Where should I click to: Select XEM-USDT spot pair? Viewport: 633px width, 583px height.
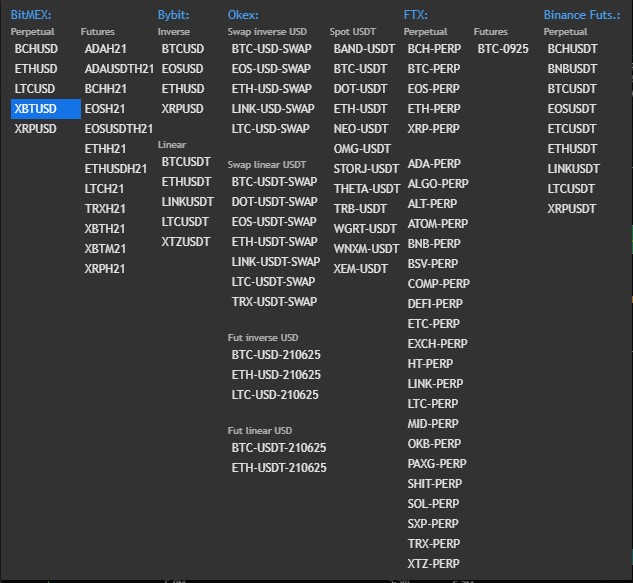point(361,269)
